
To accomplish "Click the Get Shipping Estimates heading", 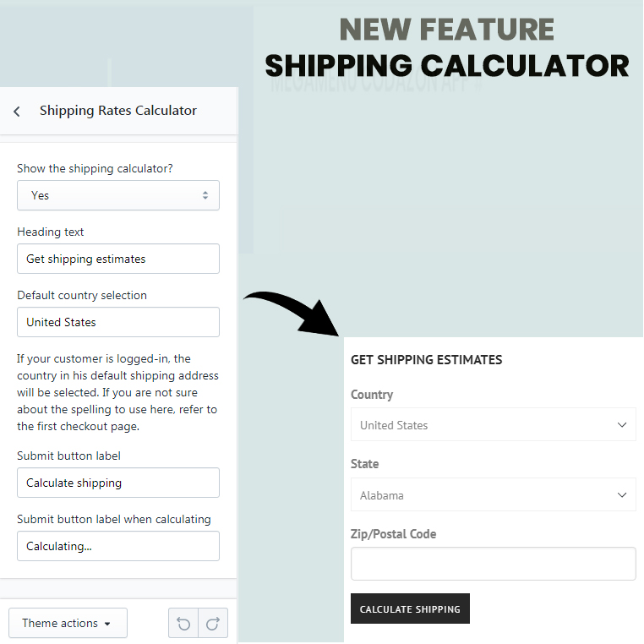I will point(426,360).
